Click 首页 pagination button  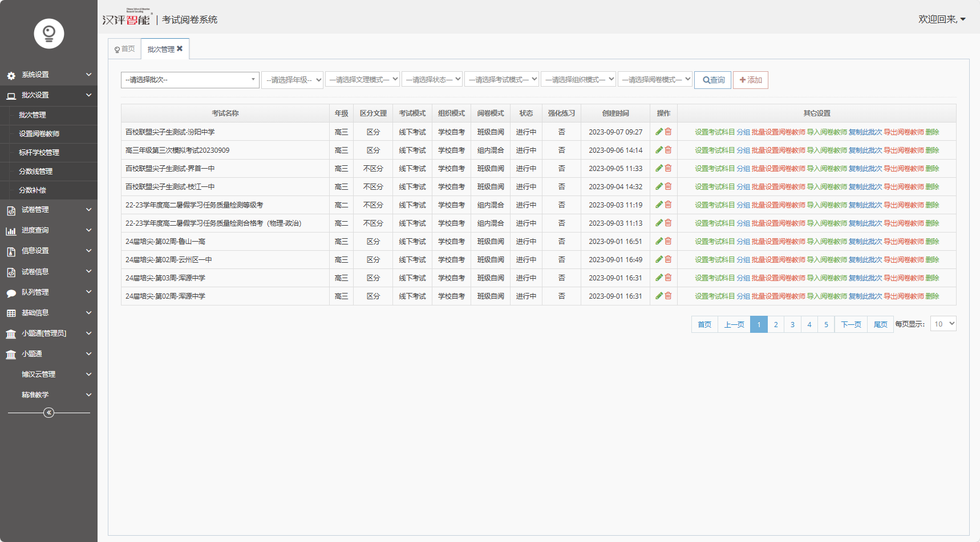click(704, 324)
